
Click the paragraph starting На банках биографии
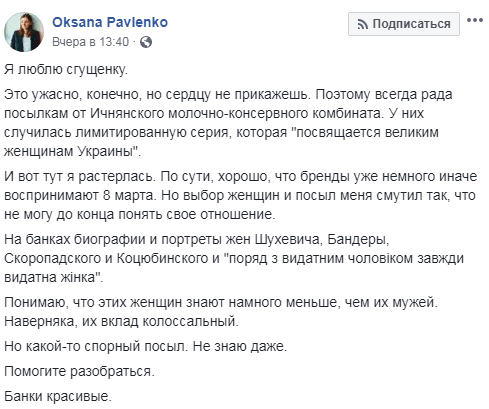(x=234, y=258)
